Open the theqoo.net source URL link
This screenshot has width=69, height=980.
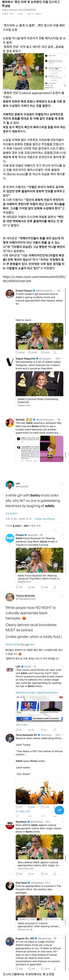(x=19, y=10)
